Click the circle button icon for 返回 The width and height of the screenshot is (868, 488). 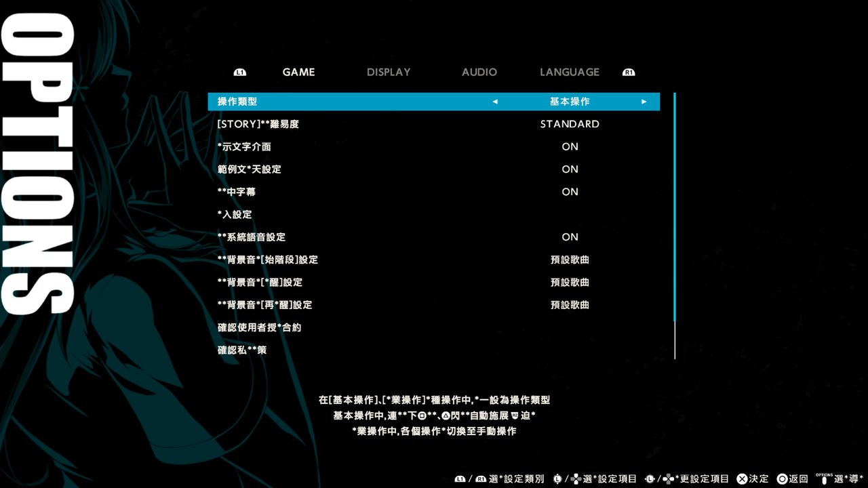coord(782,479)
